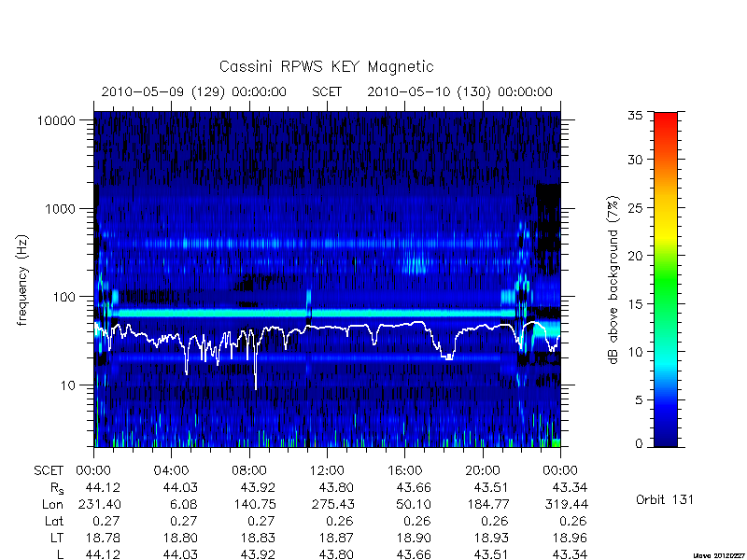Click LT value 18.87
The width and height of the screenshot is (747, 560).
coord(336,539)
